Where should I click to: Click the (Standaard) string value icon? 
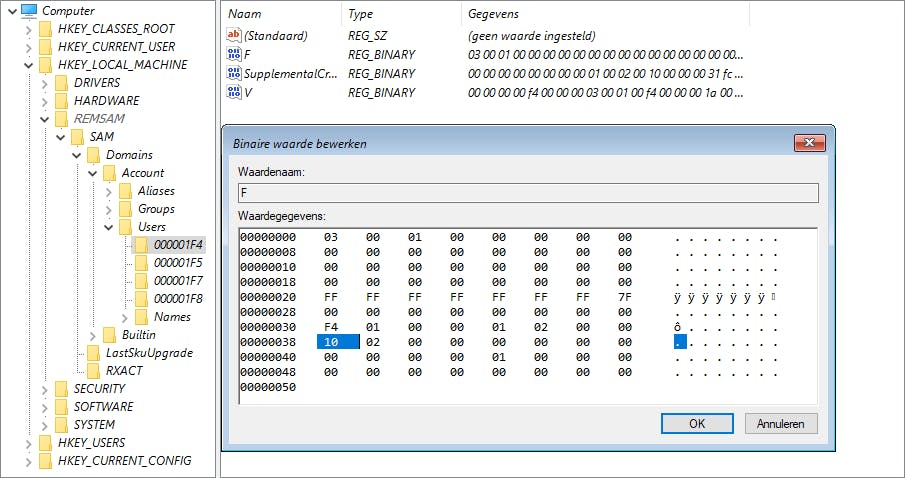(234, 35)
